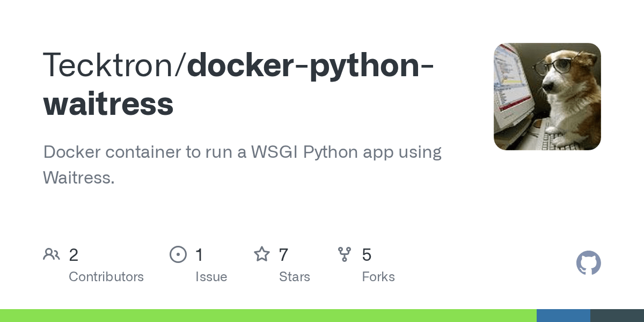This screenshot has width=644, height=322.
Task: Click the Issue label text
Action: [x=211, y=277]
